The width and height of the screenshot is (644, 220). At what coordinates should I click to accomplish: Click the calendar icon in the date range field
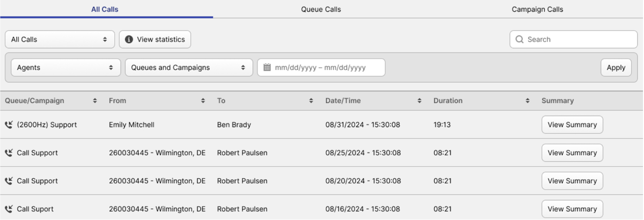pyautogui.click(x=267, y=67)
